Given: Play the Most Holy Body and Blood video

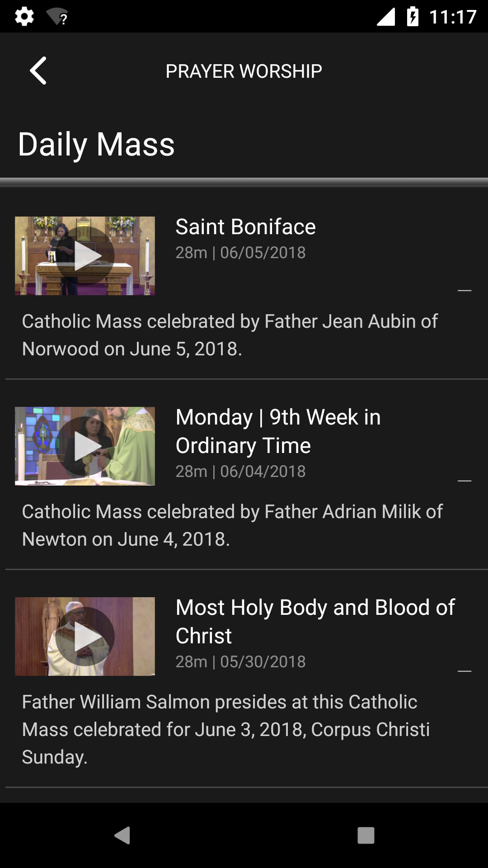Looking at the screenshot, I should pos(85,637).
